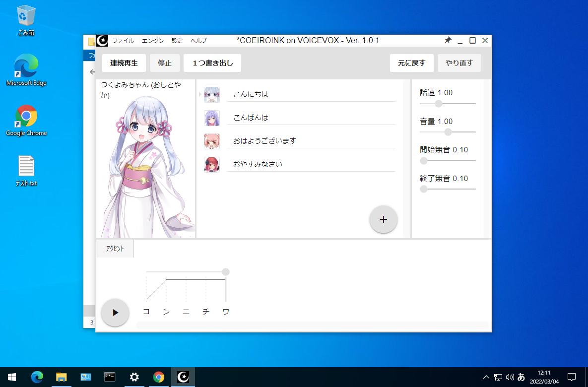This screenshot has height=387, width=588.
Task: Toggle the Japanese IME あ indicator
Action: 521,377
